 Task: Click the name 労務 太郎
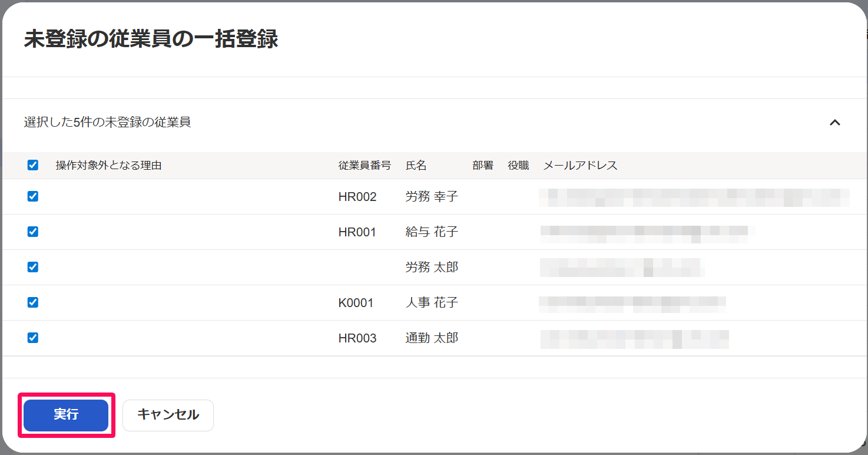point(432,268)
